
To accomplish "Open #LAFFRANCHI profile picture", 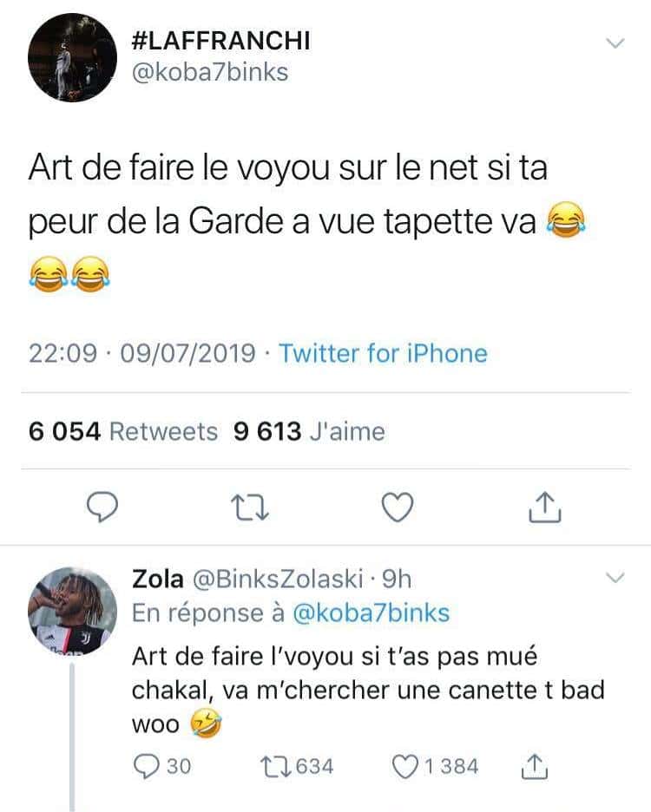I will pyautogui.click(x=73, y=57).
